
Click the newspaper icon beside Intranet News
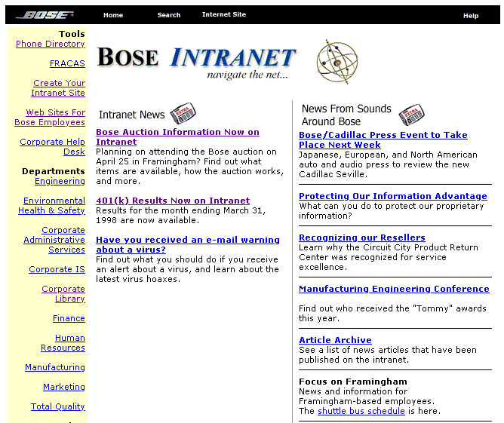(183, 114)
